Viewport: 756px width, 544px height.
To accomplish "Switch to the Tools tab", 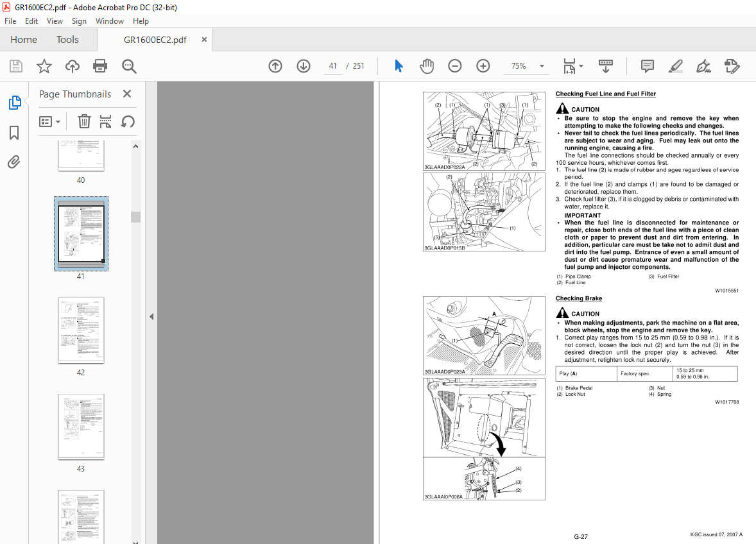I will (x=67, y=40).
